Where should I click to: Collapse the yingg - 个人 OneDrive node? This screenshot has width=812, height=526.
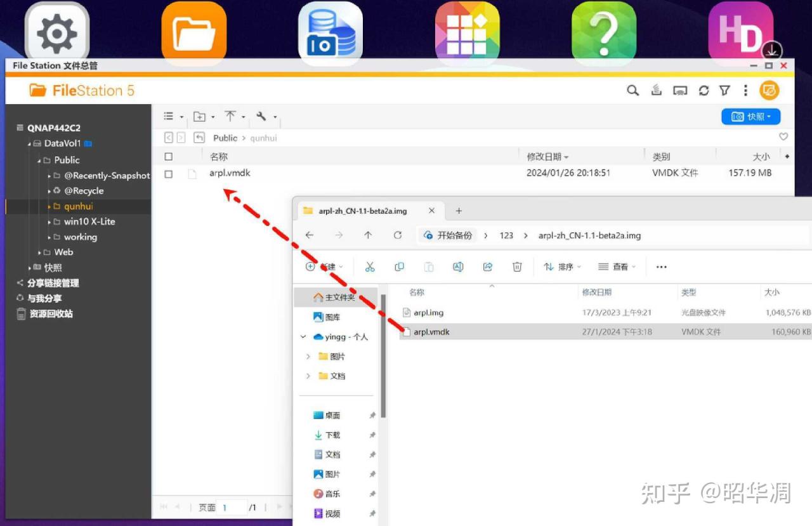[303, 337]
